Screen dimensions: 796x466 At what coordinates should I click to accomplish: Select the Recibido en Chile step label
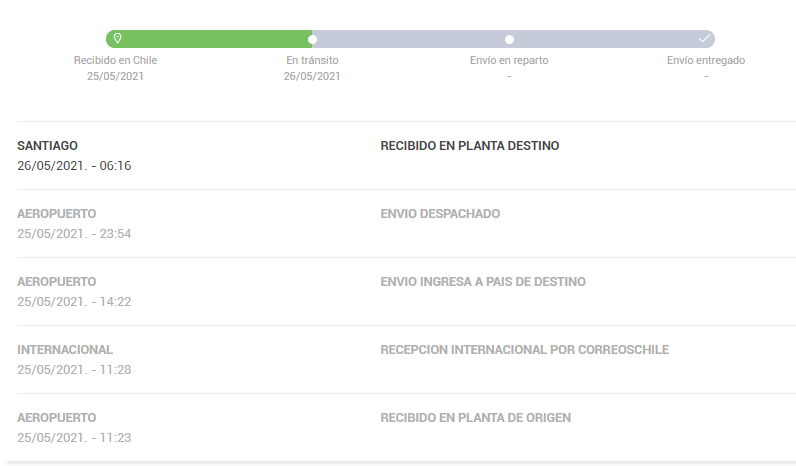[116, 60]
